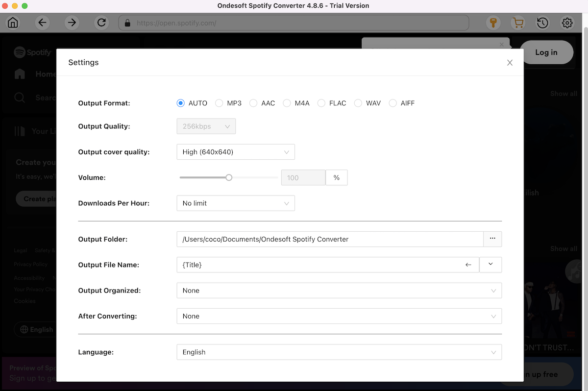Open conversion history clock icon
588x391 pixels.
pos(542,23)
